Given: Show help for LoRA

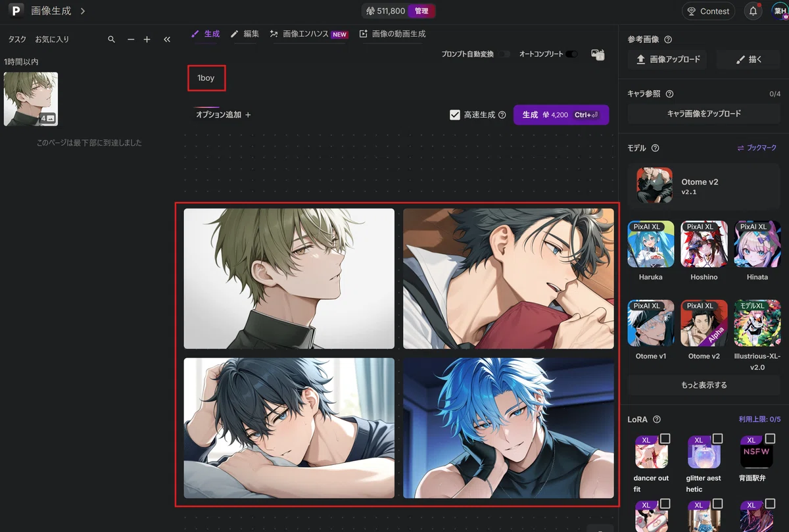Looking at the screenshot, I should tap(656, 420).
